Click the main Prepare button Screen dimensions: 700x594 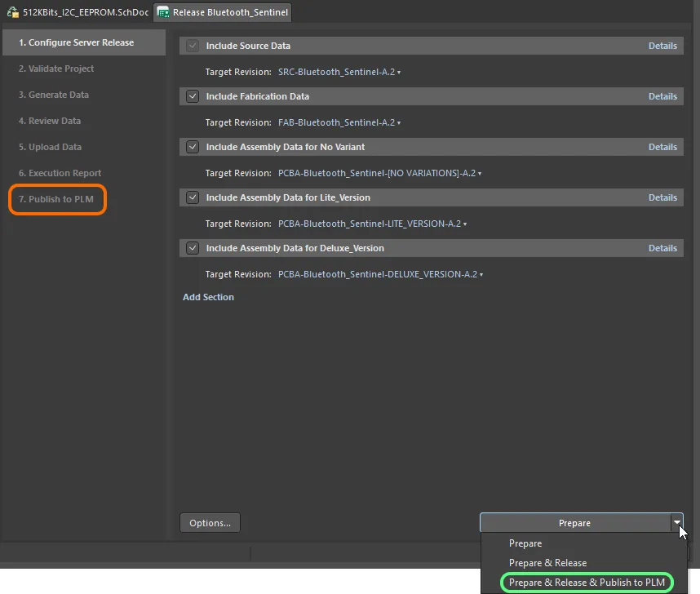tap(574, 522)
